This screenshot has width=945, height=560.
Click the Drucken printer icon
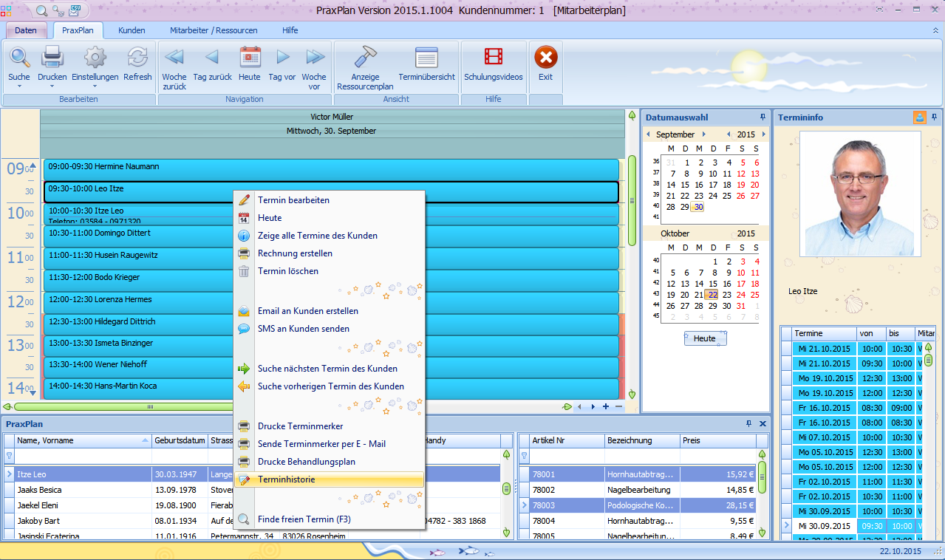[x=52, y=58]
